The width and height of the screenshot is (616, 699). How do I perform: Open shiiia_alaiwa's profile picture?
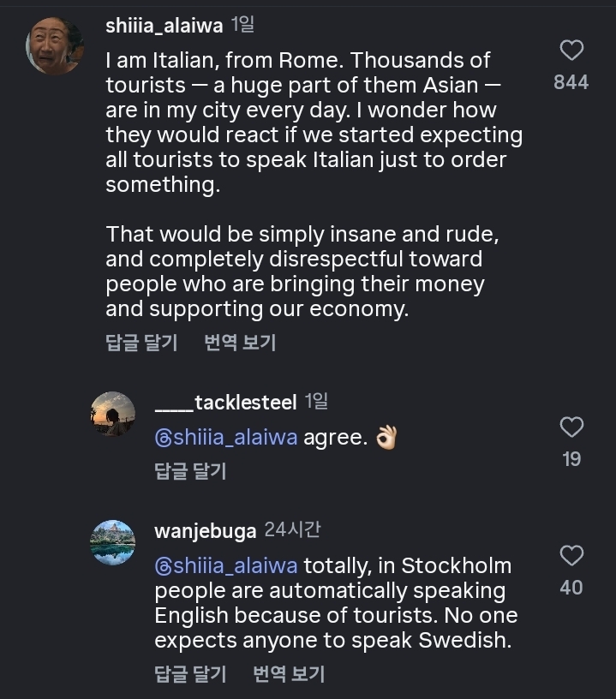click(55, 45)
